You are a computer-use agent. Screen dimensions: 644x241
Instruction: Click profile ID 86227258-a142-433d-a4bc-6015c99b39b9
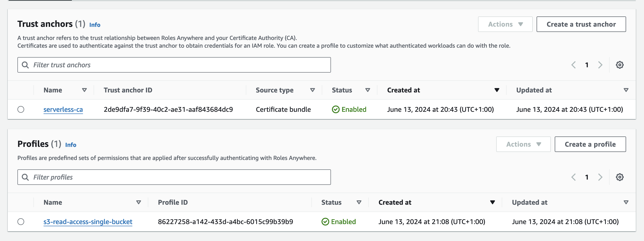pyautogui.click(x=225, y=222)
